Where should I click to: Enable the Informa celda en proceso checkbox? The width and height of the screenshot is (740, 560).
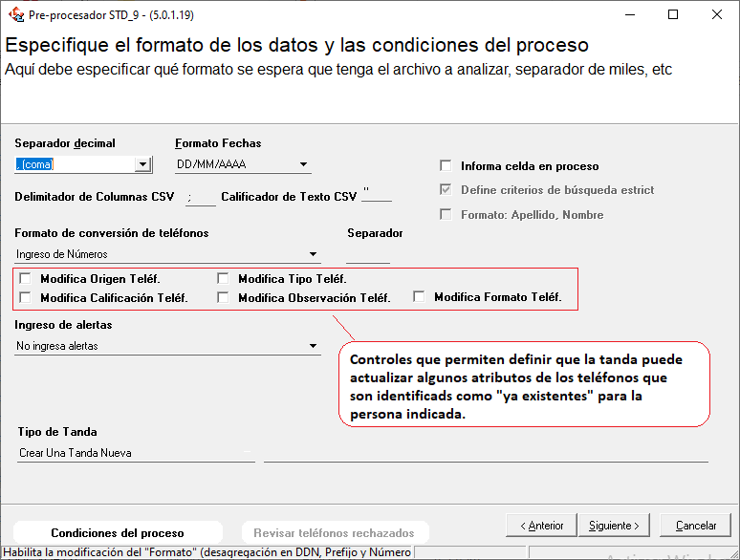446,165
